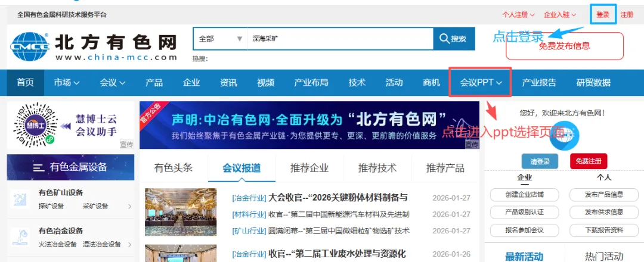Viewport: 644px width, 262px height.
Task: Switch to the 会议报道 tab
Action: (241, 168)
